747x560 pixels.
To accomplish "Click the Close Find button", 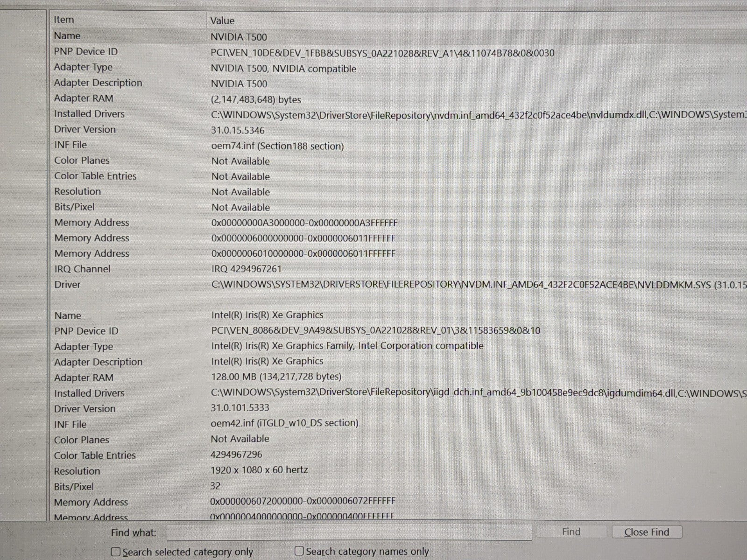I will 647,532.
